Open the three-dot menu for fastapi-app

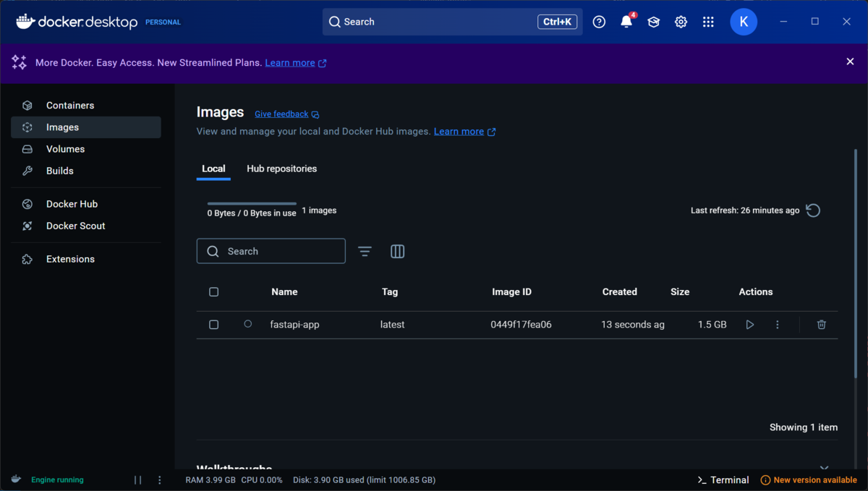[778, 325]
